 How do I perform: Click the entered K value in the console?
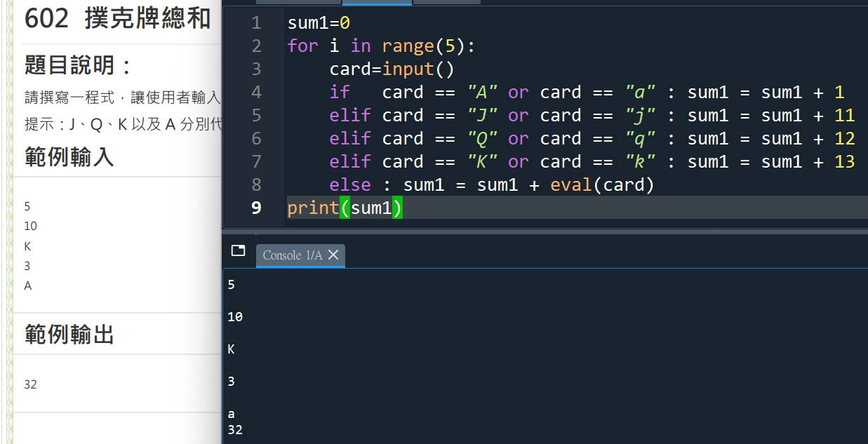tap(232, 349)
